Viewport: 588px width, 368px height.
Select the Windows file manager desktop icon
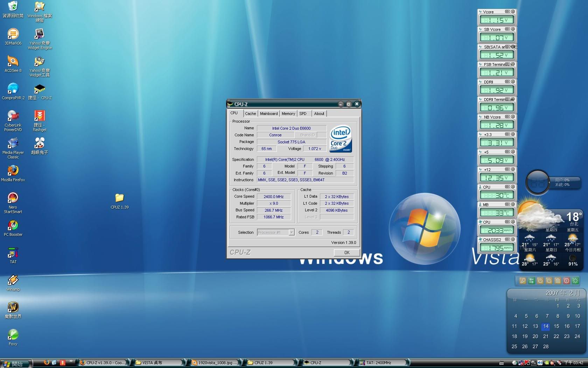tap(40, 11)
